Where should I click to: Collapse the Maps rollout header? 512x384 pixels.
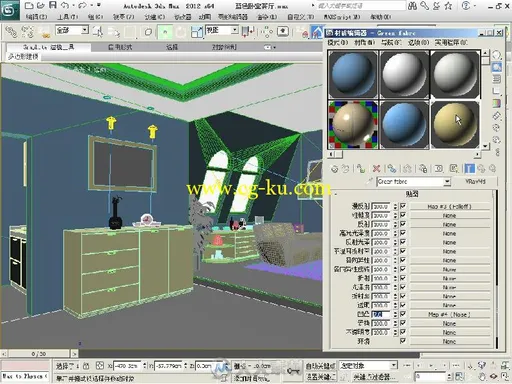tap(412, 194)
